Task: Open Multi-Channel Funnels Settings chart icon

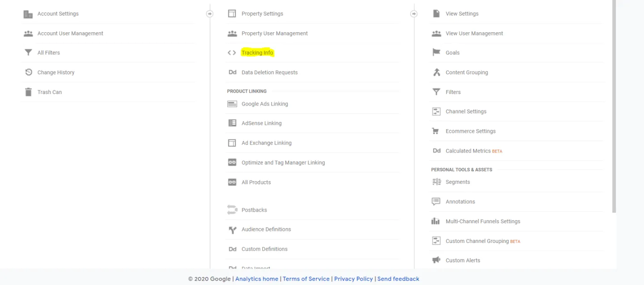Action: click(436, 221)
